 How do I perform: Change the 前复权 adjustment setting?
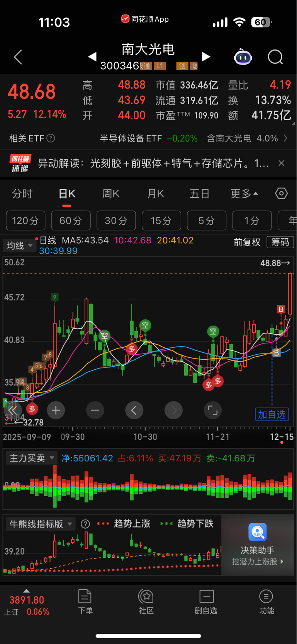click(247, 243)
